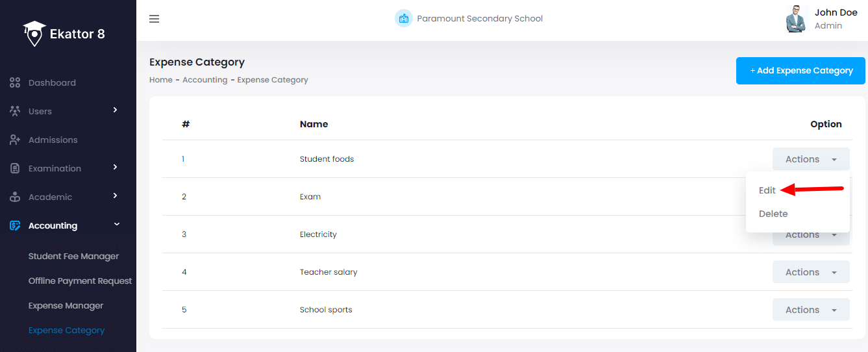This screenshot has height=352, width=868.
Task: Click the school icon beside Paramount Secondary School
Action: (404, 18)
